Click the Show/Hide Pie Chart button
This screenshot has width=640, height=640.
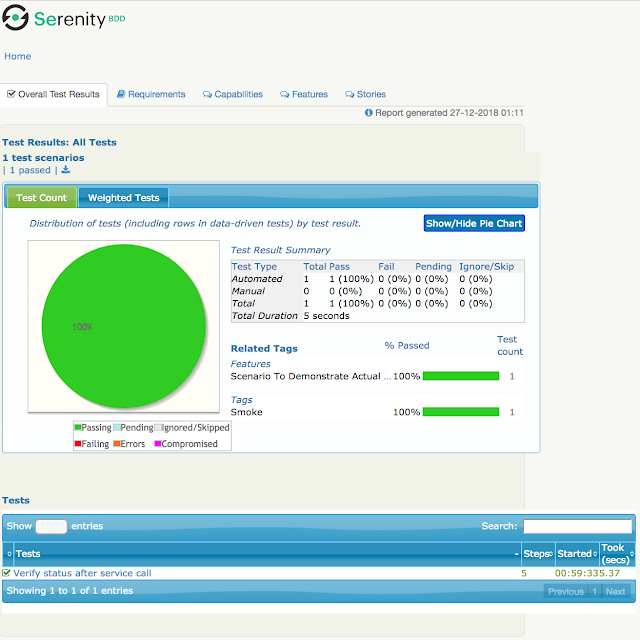coord(474,223)
